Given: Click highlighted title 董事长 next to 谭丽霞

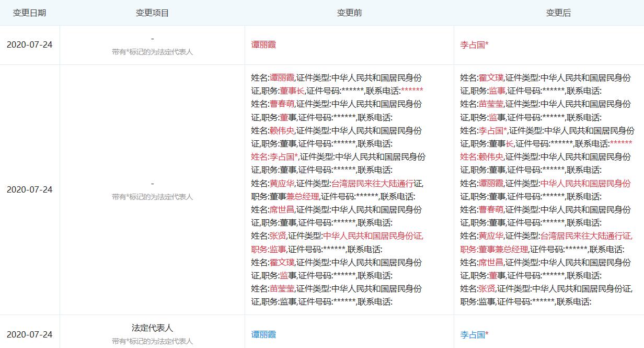Looking at the screenshot, I should (x=293, y=90).
